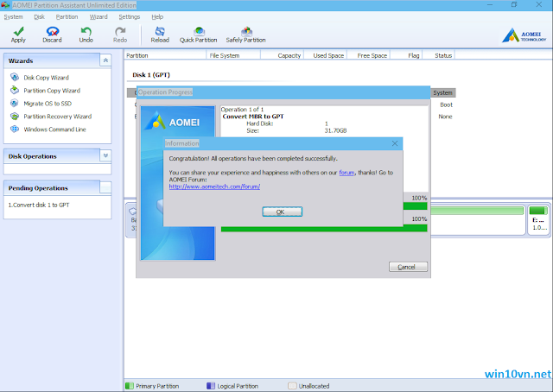Launch the Partition Copy Wizard
Viewport: 553px width, 392px height.
pyautogui.click(x=52, y=91)
